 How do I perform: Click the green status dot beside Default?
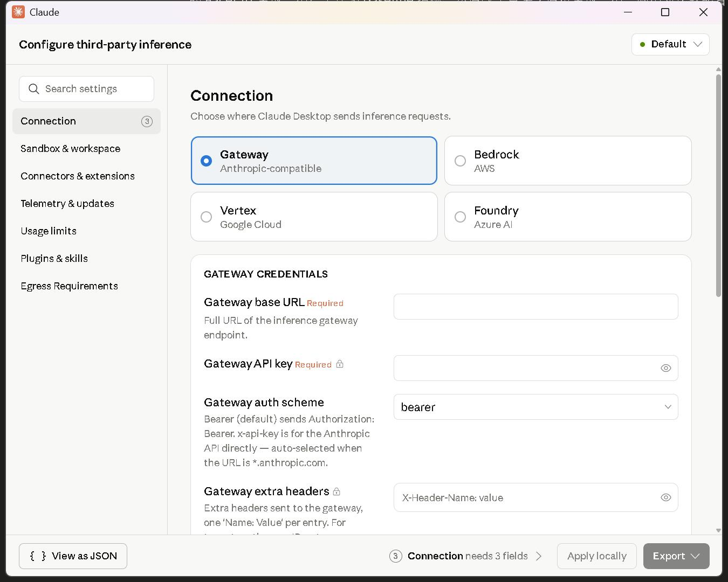(642, 44)
